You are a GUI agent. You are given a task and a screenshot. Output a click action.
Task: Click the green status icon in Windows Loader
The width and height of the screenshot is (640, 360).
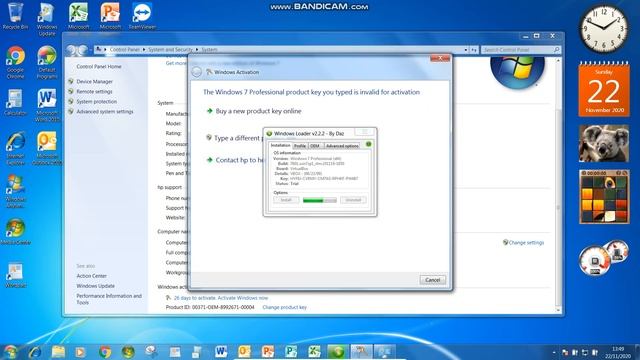coord(369,144)
